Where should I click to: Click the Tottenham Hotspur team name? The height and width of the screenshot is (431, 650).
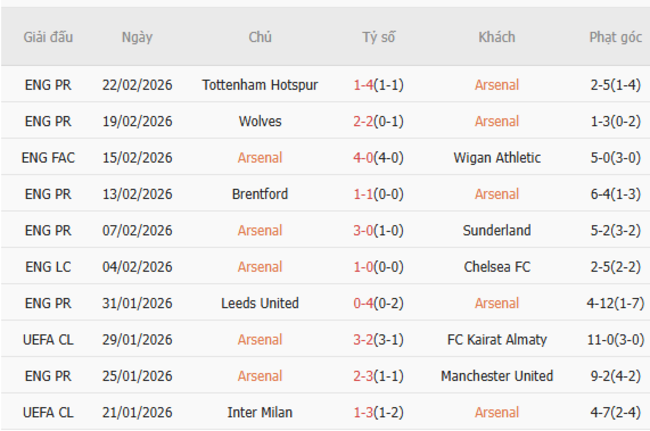(260, 85)
